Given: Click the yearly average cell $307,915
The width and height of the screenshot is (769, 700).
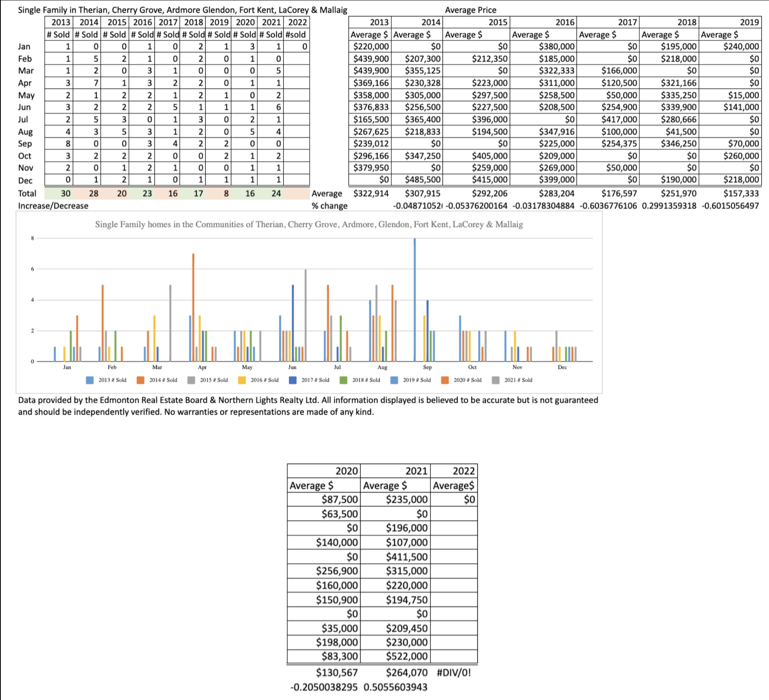Looking at the screenshot, I should [x=423, y=194].
